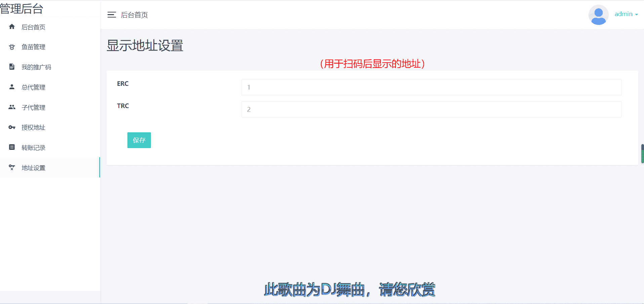Screen dimensions: 644x304
Task: Click the 后台首页 breadcrumb link in header
Action: (x=134, y=15)
